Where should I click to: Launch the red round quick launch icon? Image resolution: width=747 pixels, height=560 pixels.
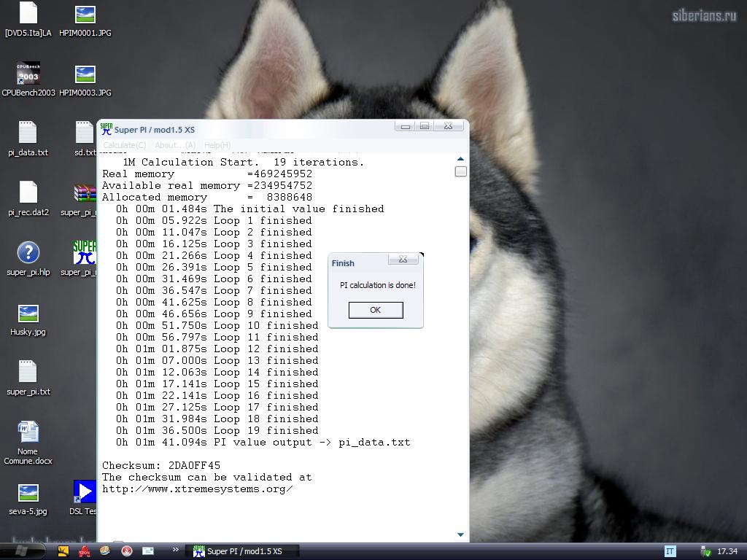coord(127,551)
